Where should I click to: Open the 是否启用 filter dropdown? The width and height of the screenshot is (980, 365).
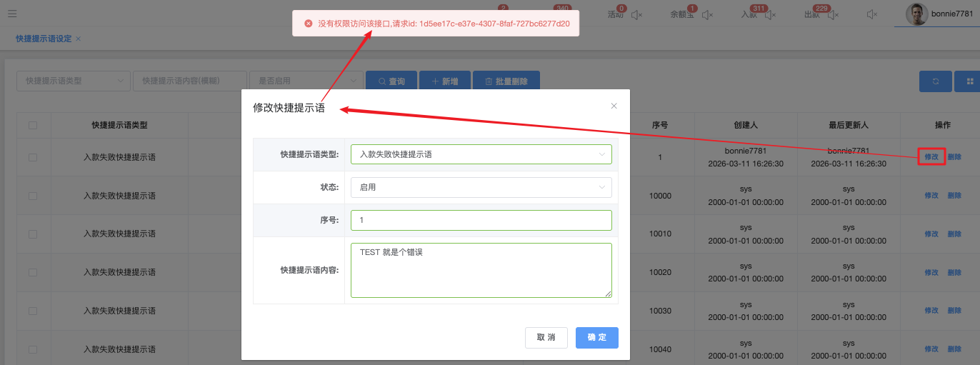click(306, 81)
